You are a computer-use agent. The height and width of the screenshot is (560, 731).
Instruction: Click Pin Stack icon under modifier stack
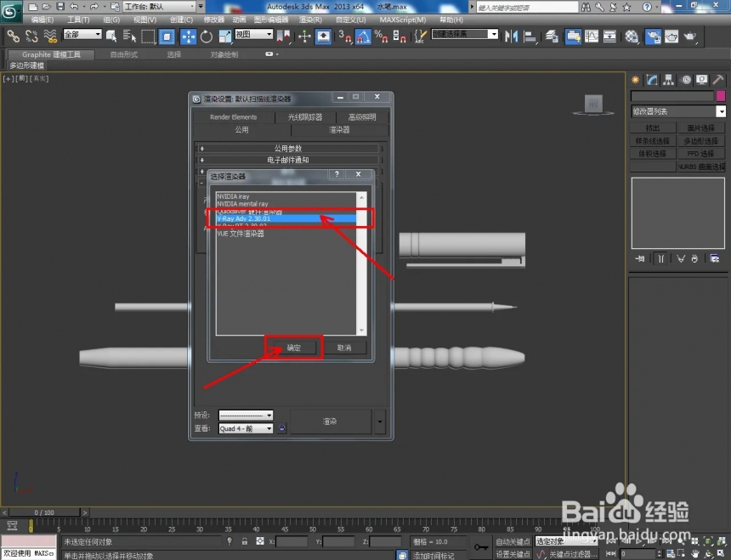click(639, 258)
